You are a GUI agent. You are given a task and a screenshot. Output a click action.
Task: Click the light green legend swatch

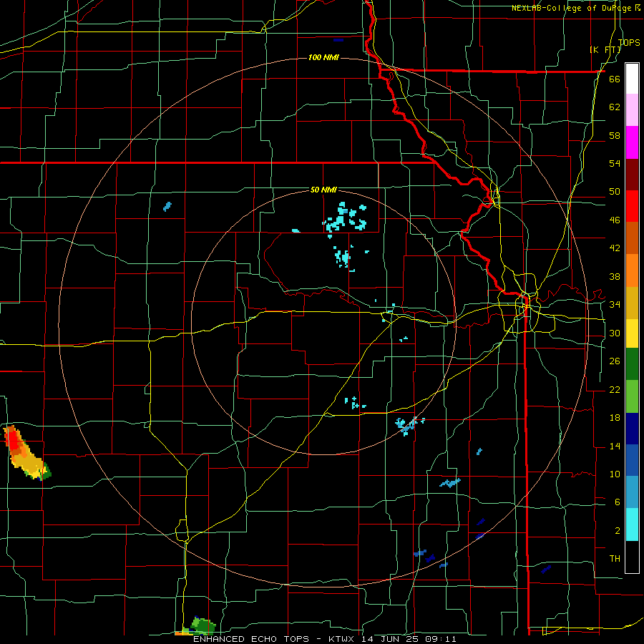pyautogui.click(x=632, y=396)
